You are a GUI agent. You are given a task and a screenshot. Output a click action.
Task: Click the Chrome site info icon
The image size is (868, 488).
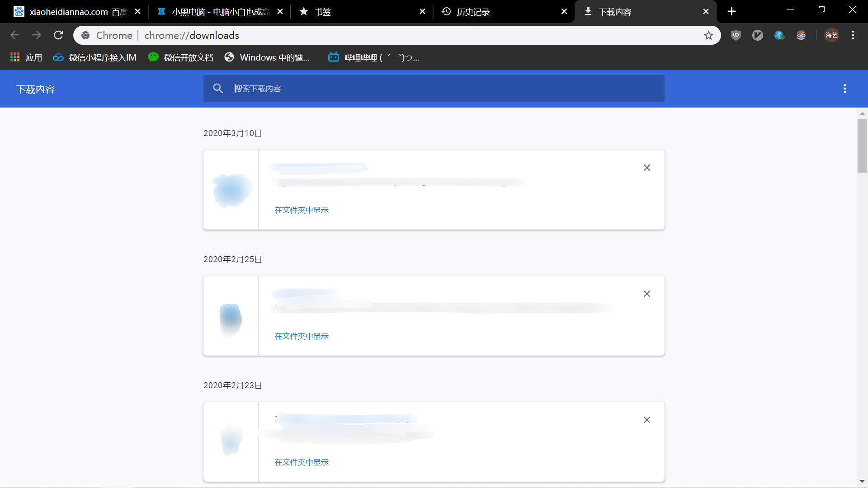coord(85,35)
